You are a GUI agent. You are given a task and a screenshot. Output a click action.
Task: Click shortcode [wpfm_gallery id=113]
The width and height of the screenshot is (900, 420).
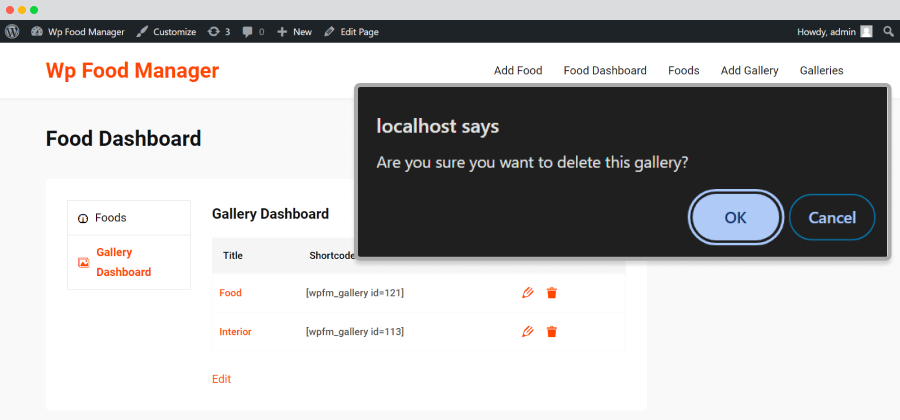[x=355, y=332]
